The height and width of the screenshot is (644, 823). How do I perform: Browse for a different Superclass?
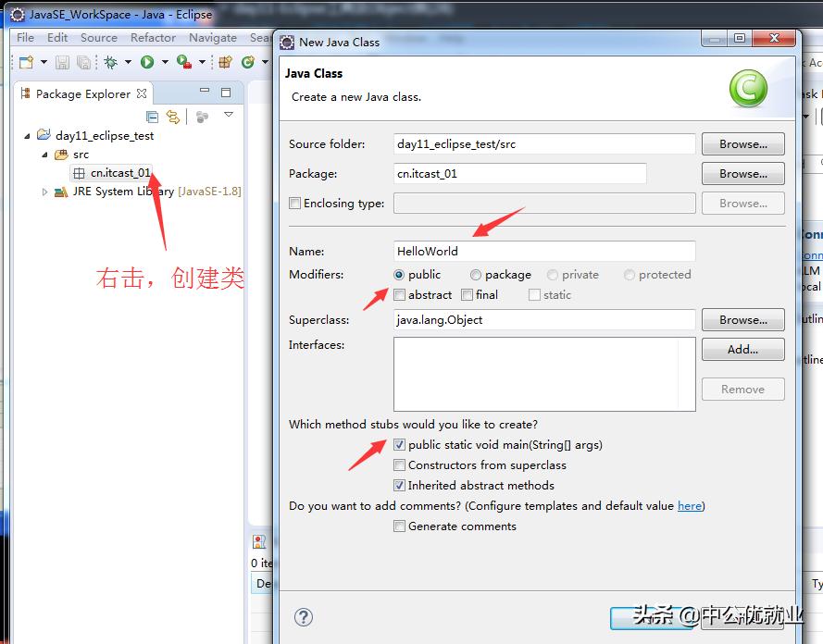pyautogui.click(x=742, y=319)
